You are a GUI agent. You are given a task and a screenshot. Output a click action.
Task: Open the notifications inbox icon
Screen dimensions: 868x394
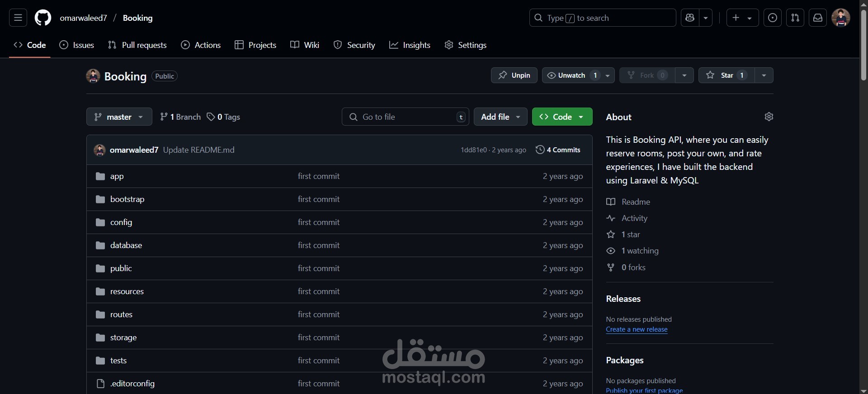tap(818, 18)
